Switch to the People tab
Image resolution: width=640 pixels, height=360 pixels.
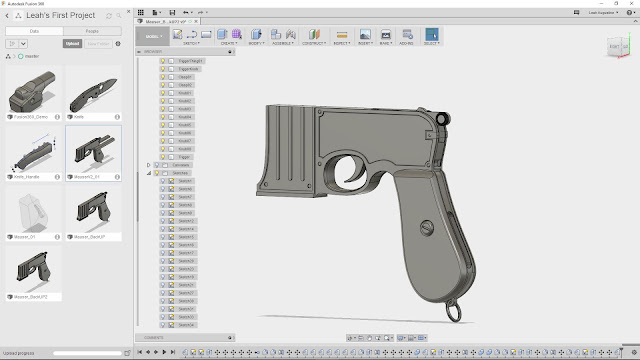pos(92,31)
